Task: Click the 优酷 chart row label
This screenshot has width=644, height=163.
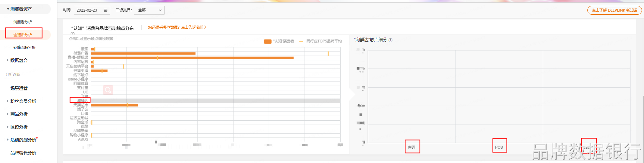Action: pyautogui.click(x=85, y=127)
